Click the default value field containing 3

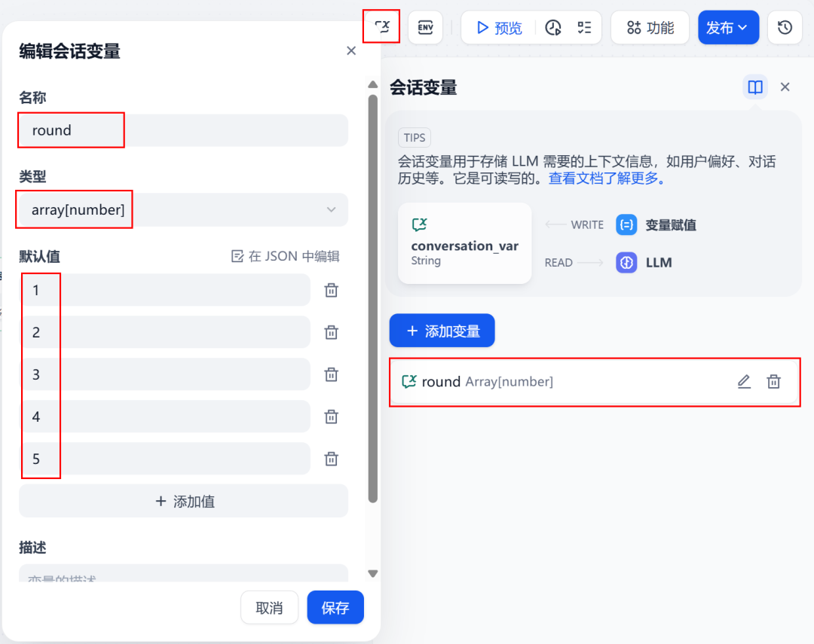(x=166, y=374)
